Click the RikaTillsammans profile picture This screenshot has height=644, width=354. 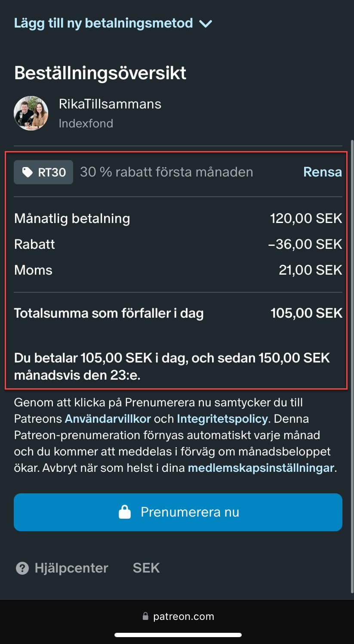(31, 113)
